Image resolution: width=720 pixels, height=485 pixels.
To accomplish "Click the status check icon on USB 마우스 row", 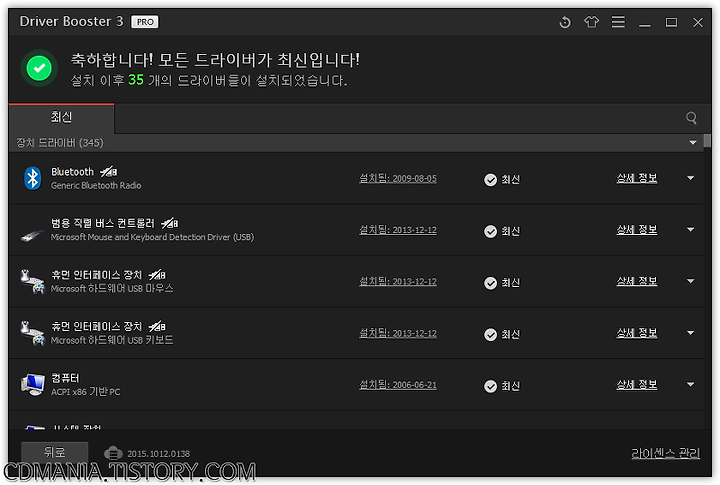I will 490,283.
